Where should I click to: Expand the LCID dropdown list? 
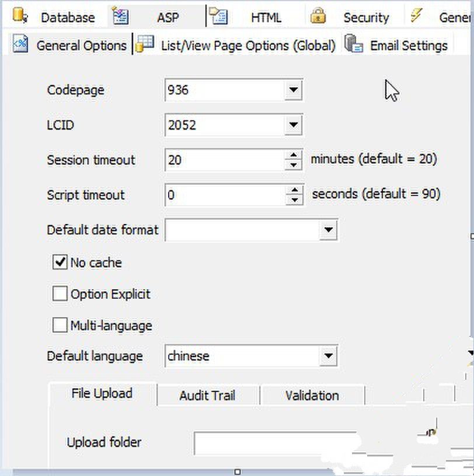click(x=293, y=125)
